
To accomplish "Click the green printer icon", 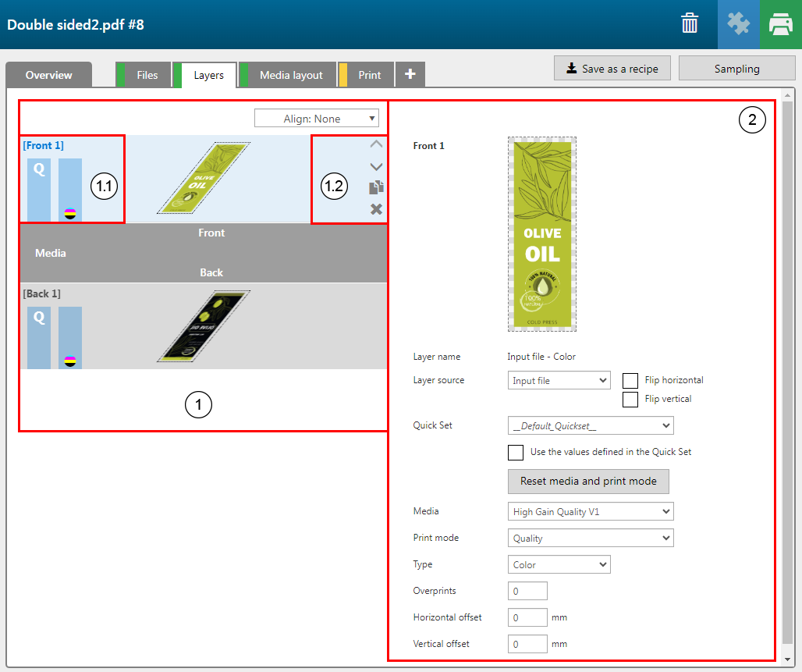I will click(x=780, y=24).
